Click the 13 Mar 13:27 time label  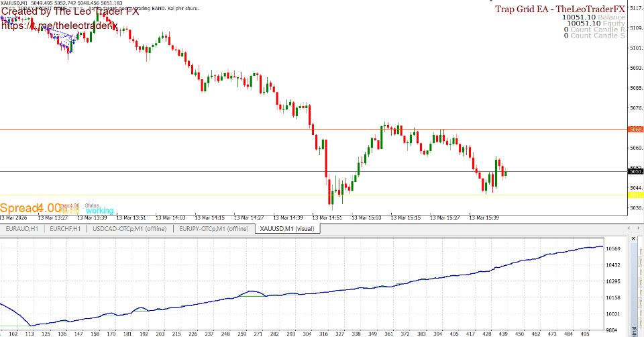[x=52, y=218]
